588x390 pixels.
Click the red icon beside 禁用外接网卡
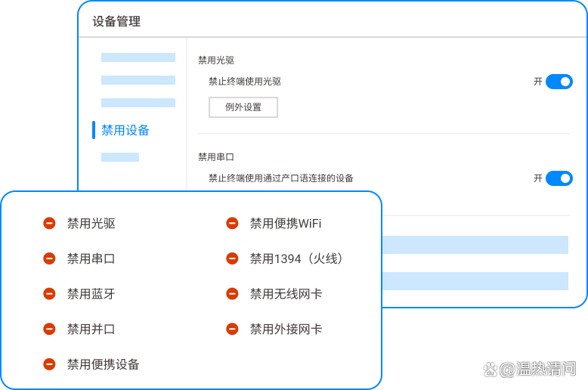click(233, 329)
